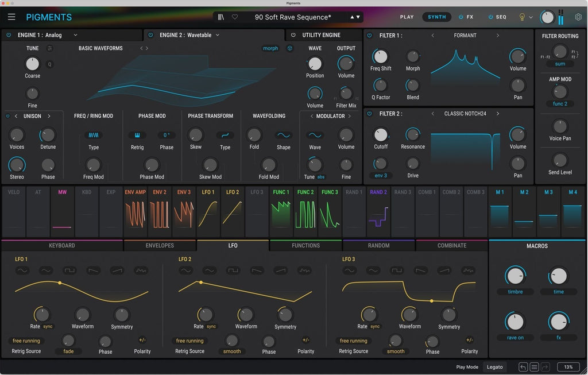The width and height of the screenshot is (588, 375).
Task: Click the 13% CPU meter field
Action: pyautogui.click(x=568, y=367)
